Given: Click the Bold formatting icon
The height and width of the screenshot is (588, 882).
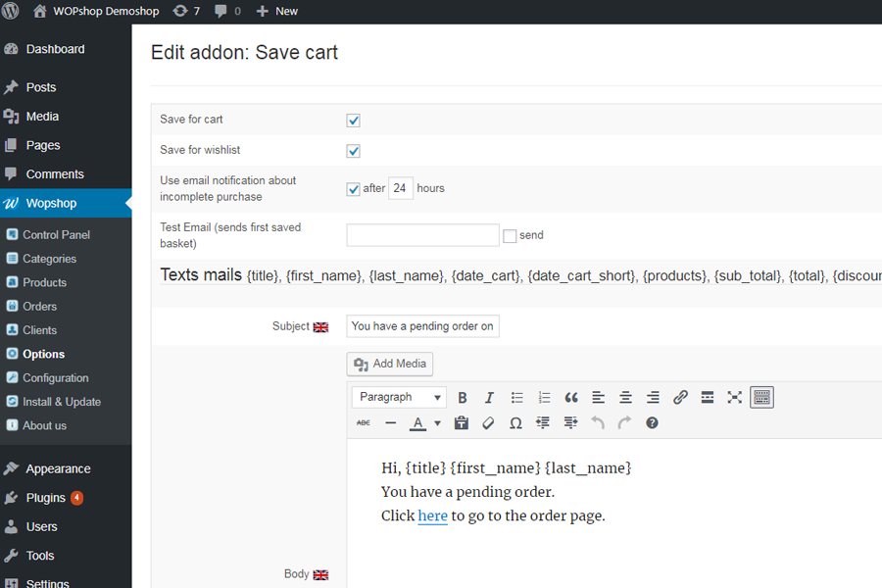Looking at the screenshot, I should point(463,398).
